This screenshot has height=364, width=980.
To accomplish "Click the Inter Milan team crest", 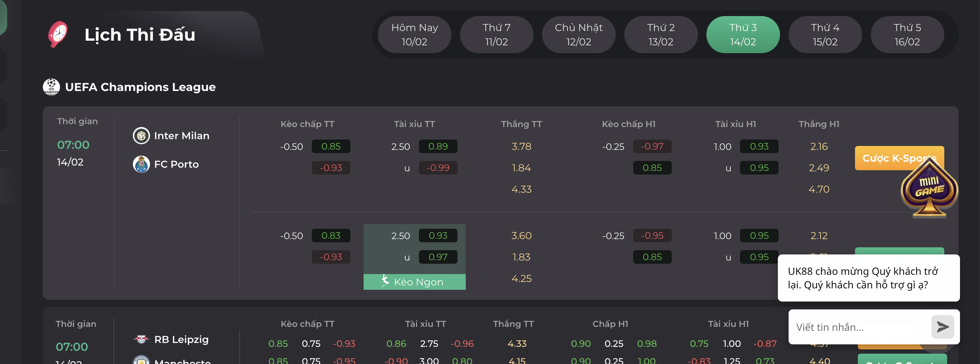I will [141, 136].
